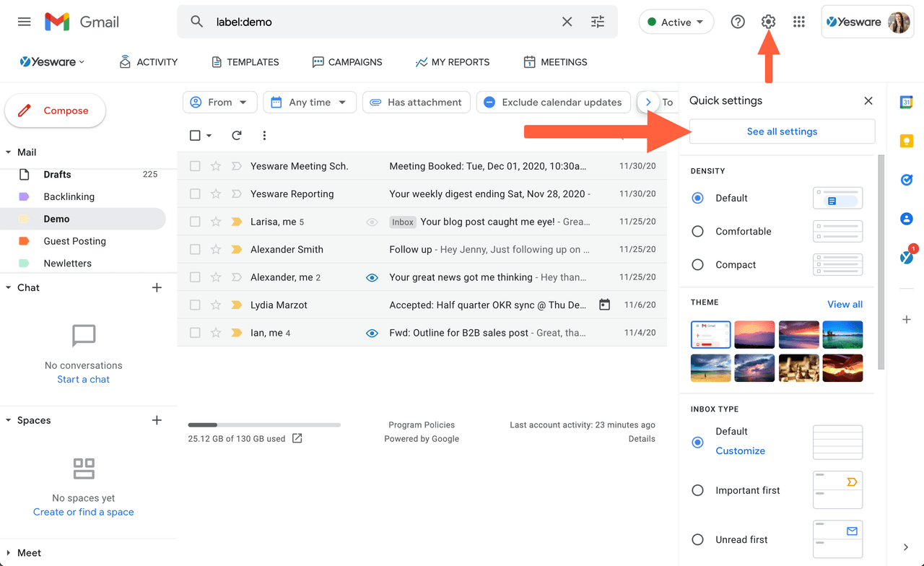This screenshot has width=924, height=566.
Task: Click the View all themes link
Action: tap(845, 304)
